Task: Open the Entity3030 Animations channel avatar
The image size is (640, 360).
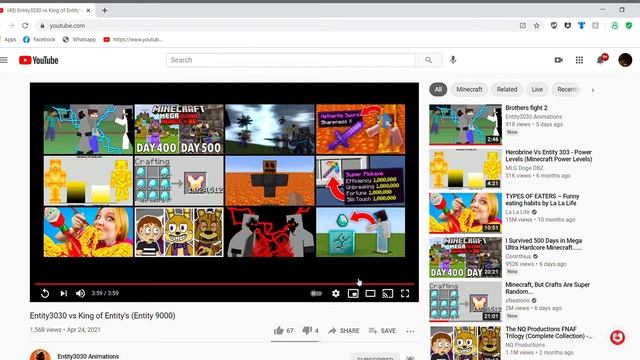Action: (x=40, y=355)
